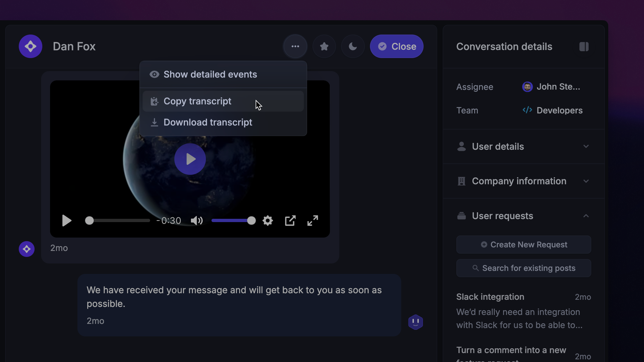Viewport: 644px width, 362px height.
Task: Enter fullscreen with the expand arrows icon
Action: tap(313, 221)
